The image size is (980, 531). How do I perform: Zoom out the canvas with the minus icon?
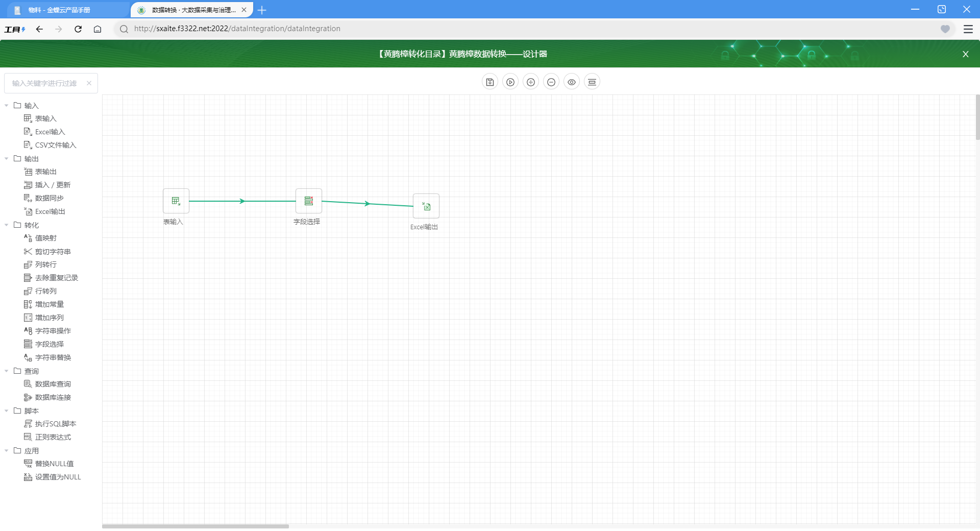click(551, 82)
